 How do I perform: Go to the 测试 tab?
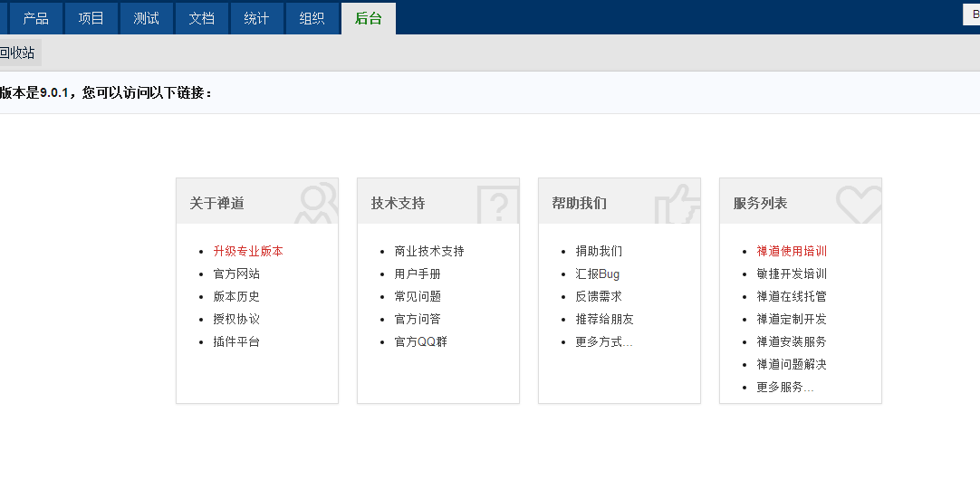[146, 18]
